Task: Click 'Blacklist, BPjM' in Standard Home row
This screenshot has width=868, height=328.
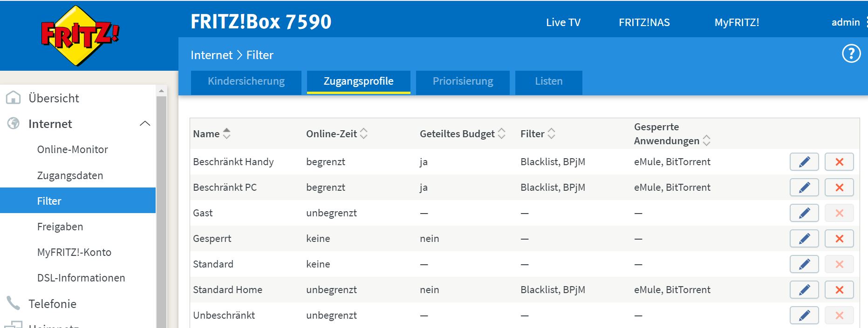Action: [553, 290]
